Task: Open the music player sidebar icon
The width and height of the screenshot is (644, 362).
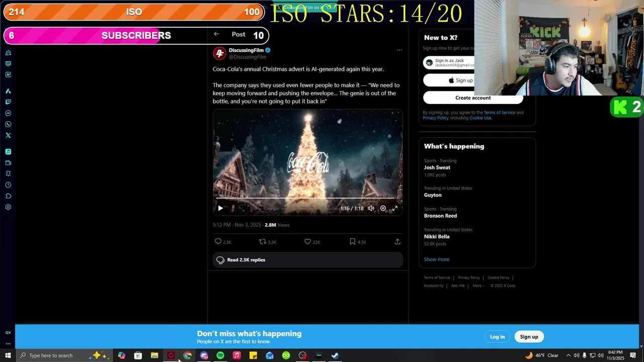Action: (x=8, y=152)
